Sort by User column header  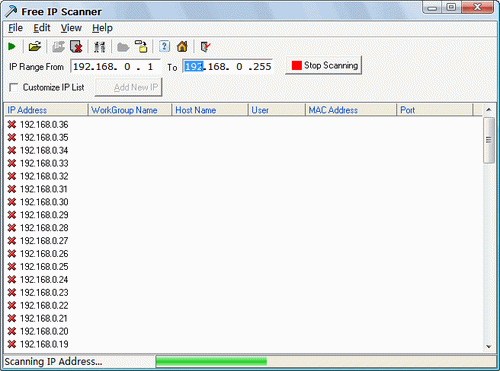(277, 110)
